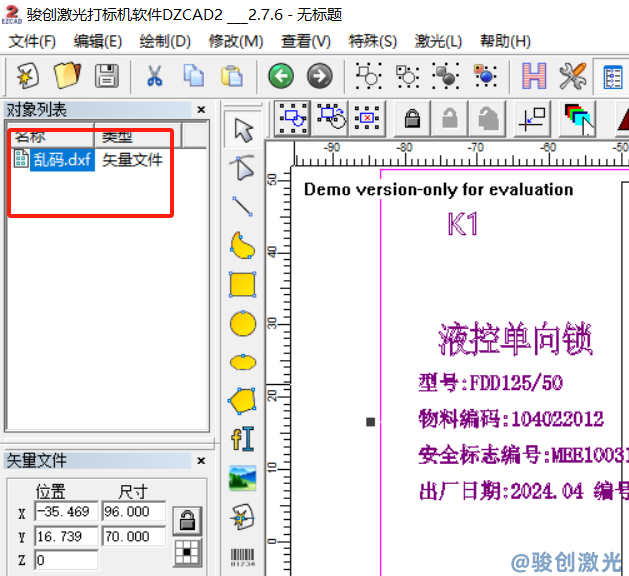Cut the selection with the scissors icon
Screen dimensions: 629x576
click(x=154, y=75)
